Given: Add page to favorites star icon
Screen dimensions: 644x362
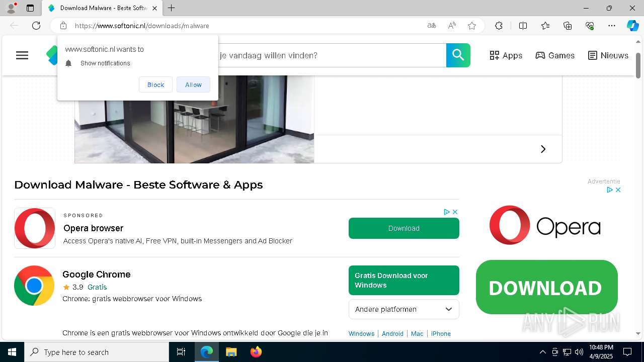Looking at the screenshot, I should [x=472, y=26].
